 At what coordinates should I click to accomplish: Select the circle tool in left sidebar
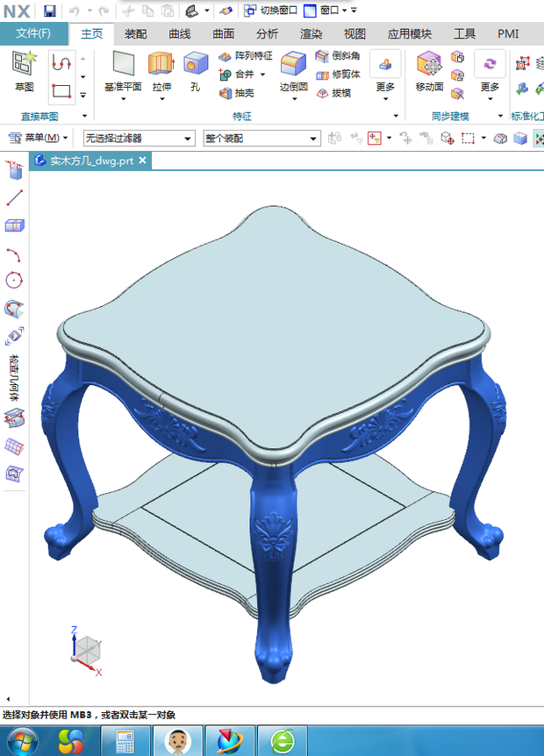[14, 280]
